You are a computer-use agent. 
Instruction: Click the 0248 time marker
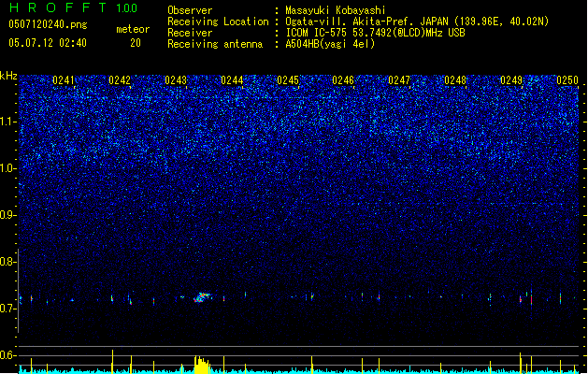pyautogui.click(x=455, y=80)
